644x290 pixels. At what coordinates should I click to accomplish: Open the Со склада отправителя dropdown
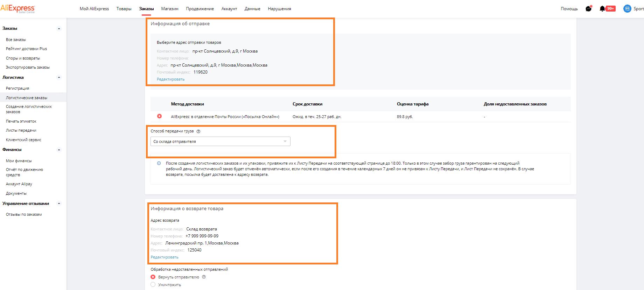(x=220, y=141)
